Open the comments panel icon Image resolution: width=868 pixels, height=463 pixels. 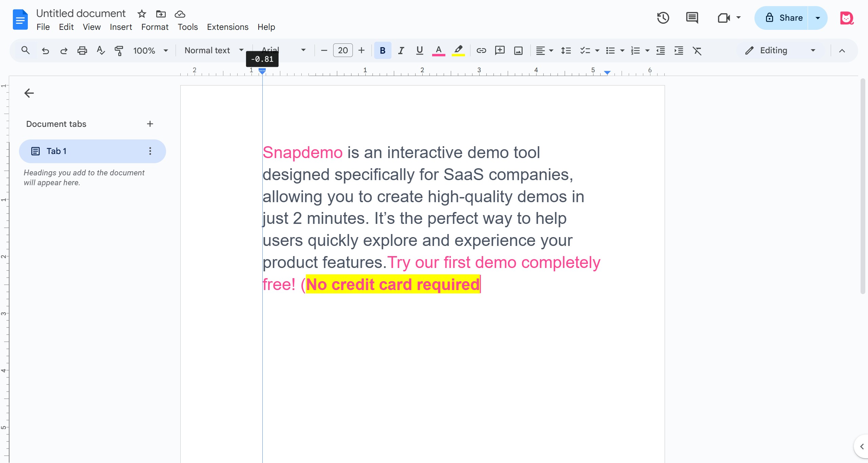(692, 18)
